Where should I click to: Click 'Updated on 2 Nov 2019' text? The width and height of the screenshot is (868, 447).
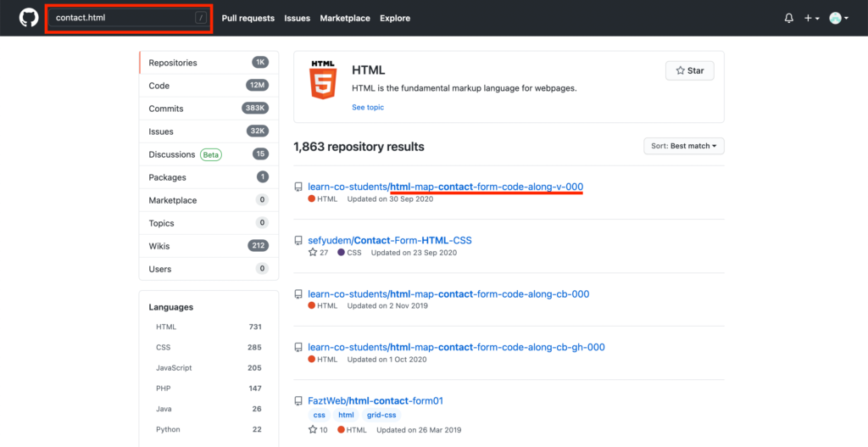(x=387, y=305)
